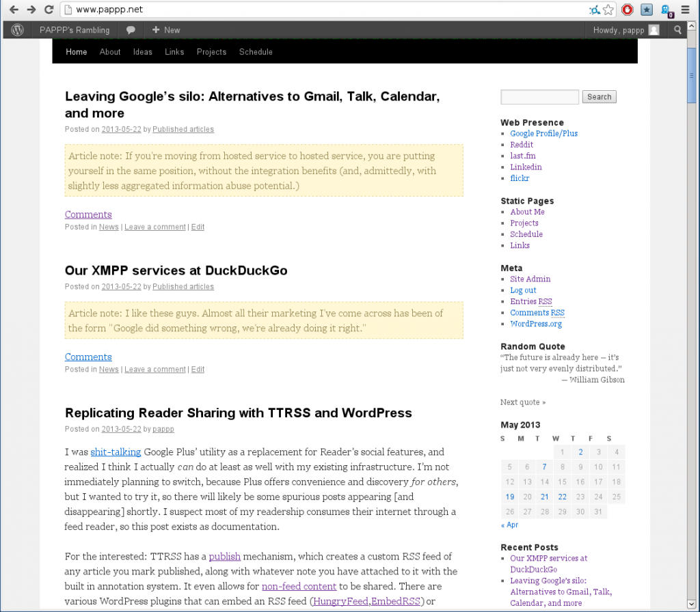Open the About nav item
Image resolution: width=700 pixels, height=612 pixels.
coord(110,52)
